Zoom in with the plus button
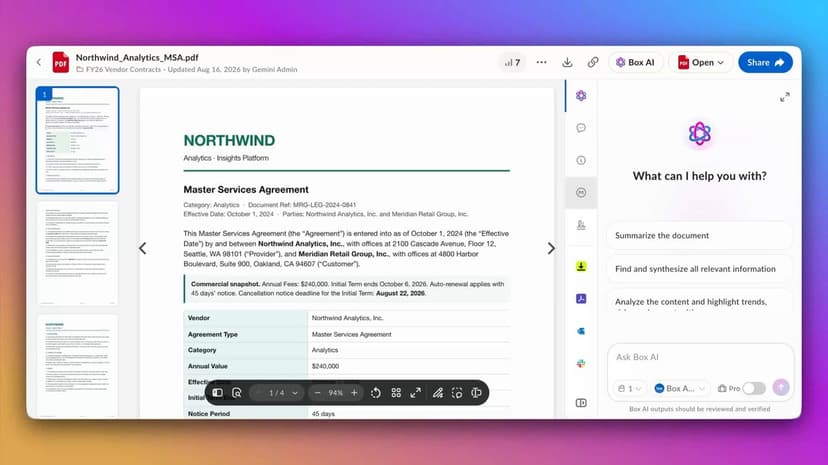Image resolution: width=828 pixels, height=465 pixels. click(354, 393)
